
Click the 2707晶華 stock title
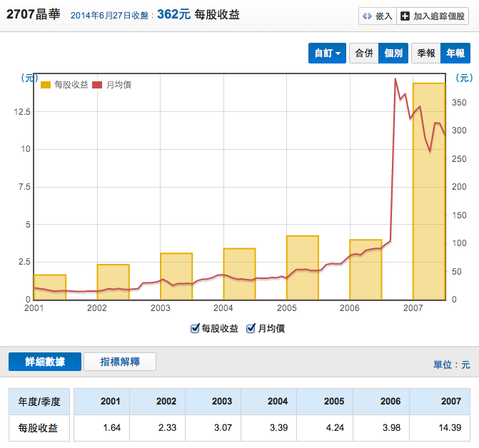pyautogui.click(x=36, y=14)
